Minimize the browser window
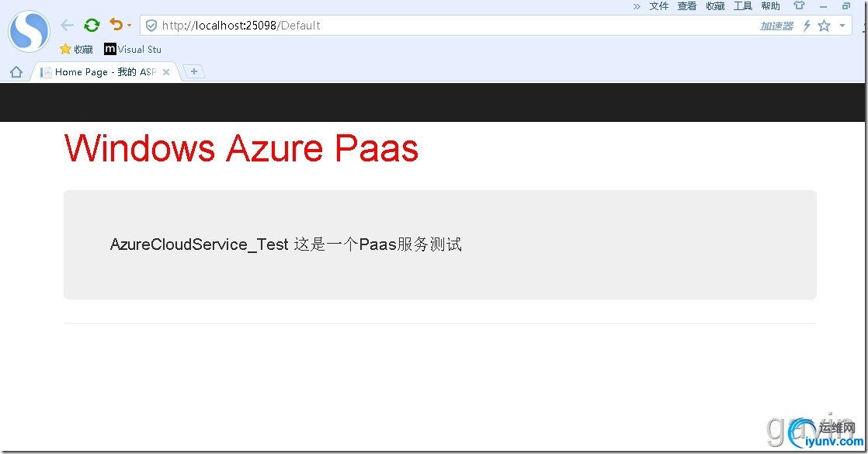The image size is (868, 454). [x=823, y=7]
